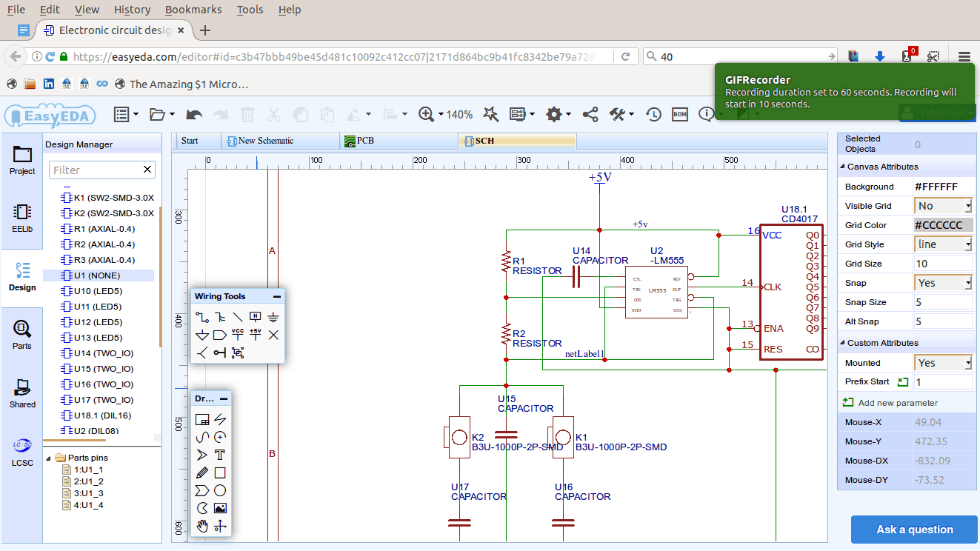This screenshot has width=980, height=551.
Task: Choose the +5V power flag tool
Action: click(x=256, y=335)
